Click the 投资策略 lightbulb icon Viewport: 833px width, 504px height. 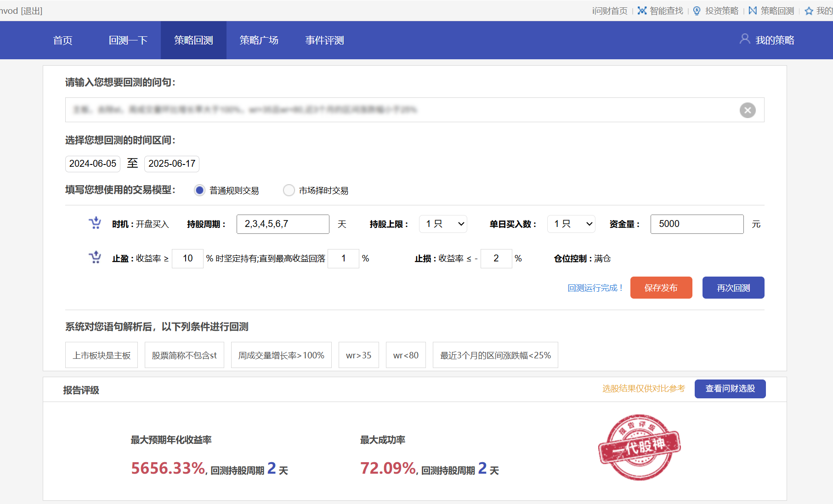pos(697,11)
